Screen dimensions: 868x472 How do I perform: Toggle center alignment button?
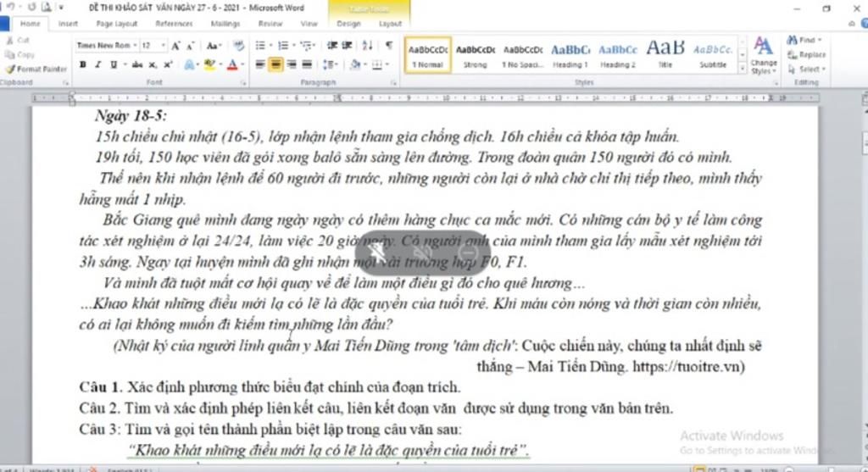[275, 64]
